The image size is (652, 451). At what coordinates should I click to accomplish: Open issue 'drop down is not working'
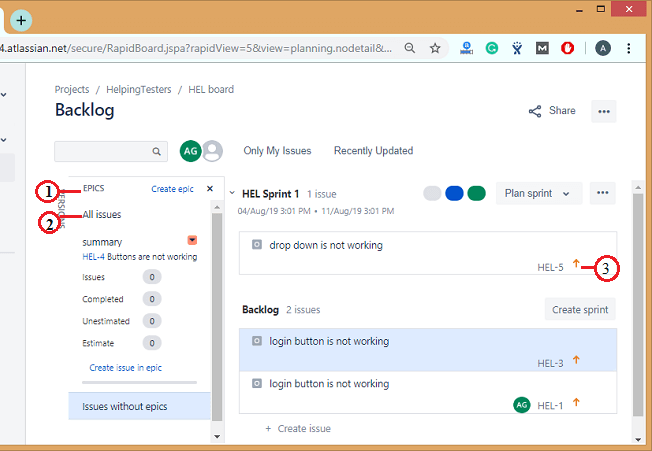[x=326, y=245]
